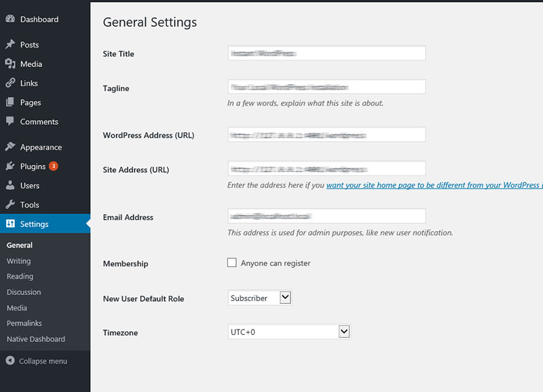
Task: Open the Writing settings submenu
Action: (19, 261)
